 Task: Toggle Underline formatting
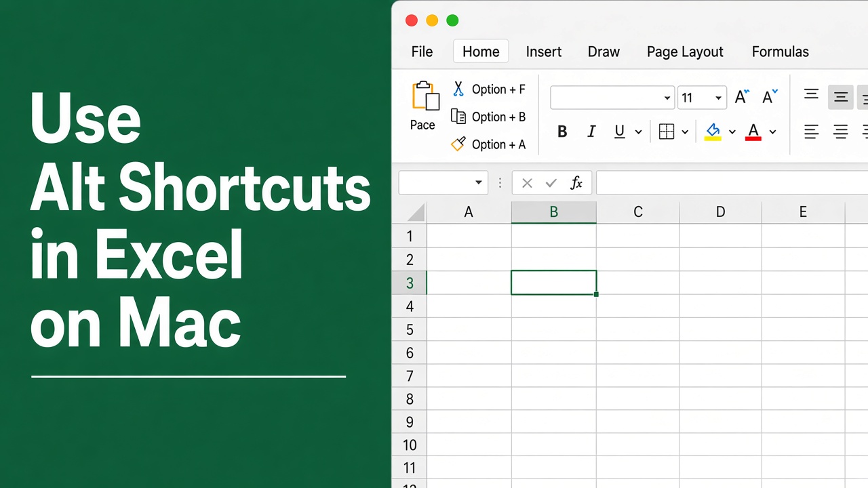click(x=619, y=132)
